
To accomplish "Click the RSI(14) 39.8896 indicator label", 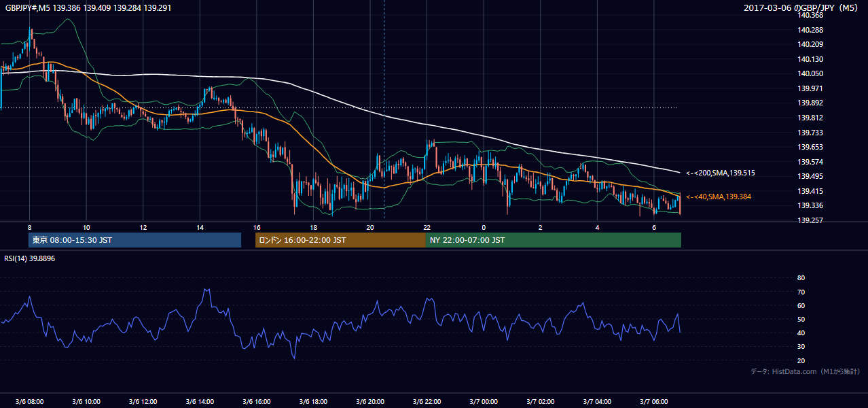I will point(30,258).
